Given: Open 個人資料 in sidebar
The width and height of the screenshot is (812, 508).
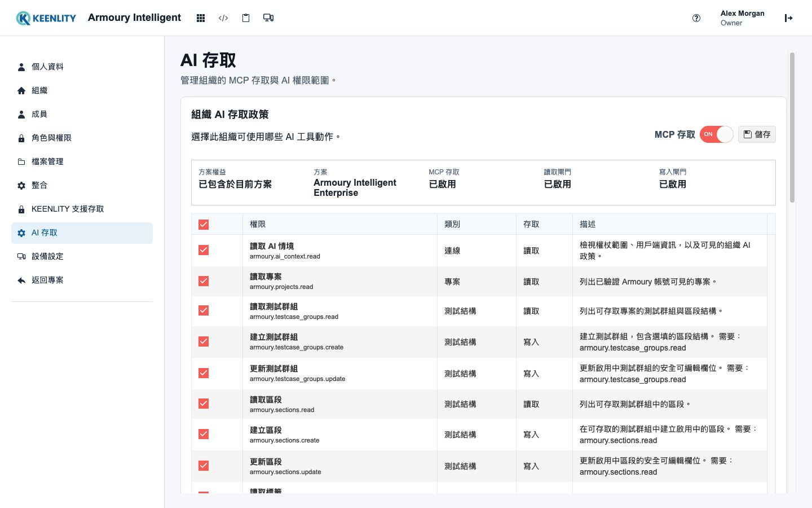Looking at the screenshot, I should point(82,67).
